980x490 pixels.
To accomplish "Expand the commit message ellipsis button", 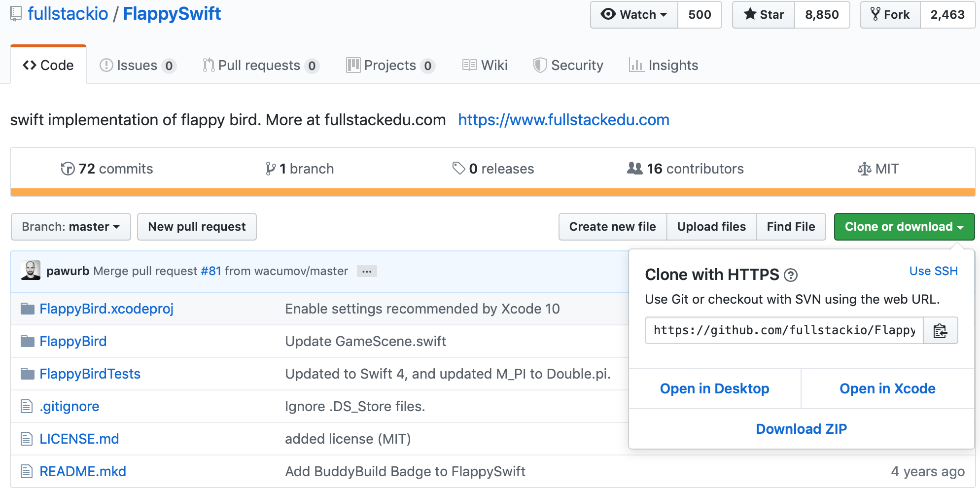I will (367, 271).
